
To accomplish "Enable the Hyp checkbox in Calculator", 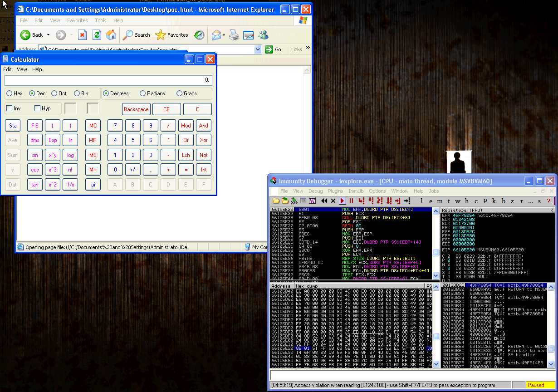I will click(38, 108).
